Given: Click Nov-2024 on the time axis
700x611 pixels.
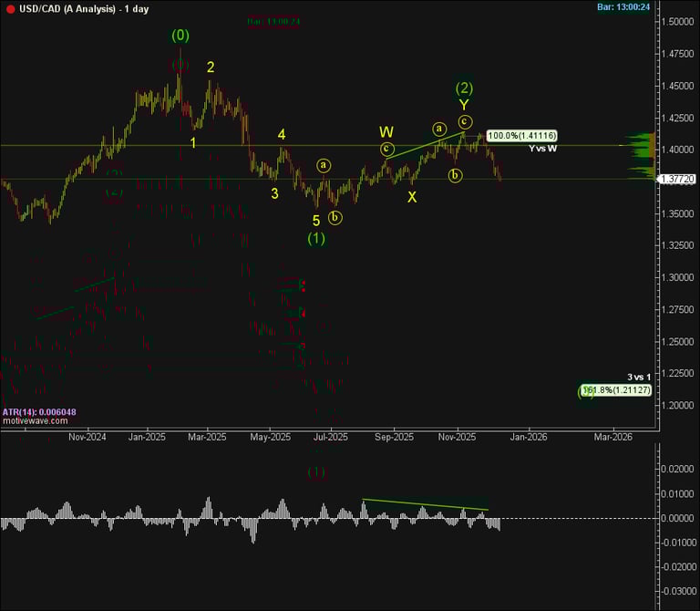Looking at the screenshot, I should click(x=87, y=437).
